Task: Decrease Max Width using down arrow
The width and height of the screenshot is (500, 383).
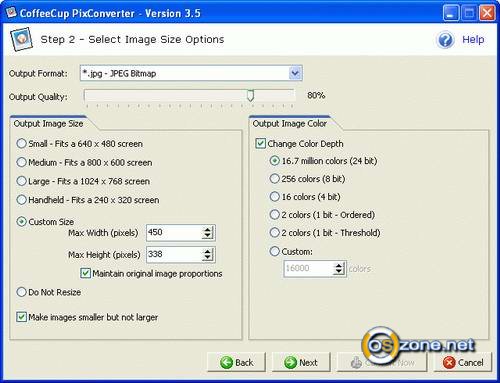Action: [x=208, y=236]
